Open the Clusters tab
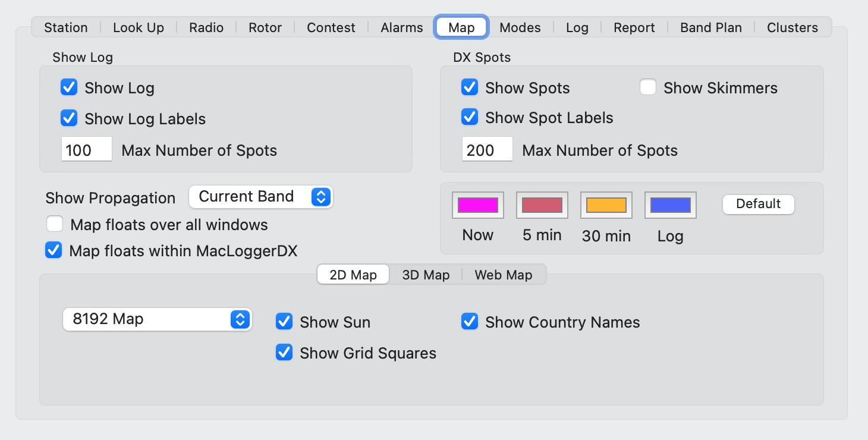 point(792,27)
